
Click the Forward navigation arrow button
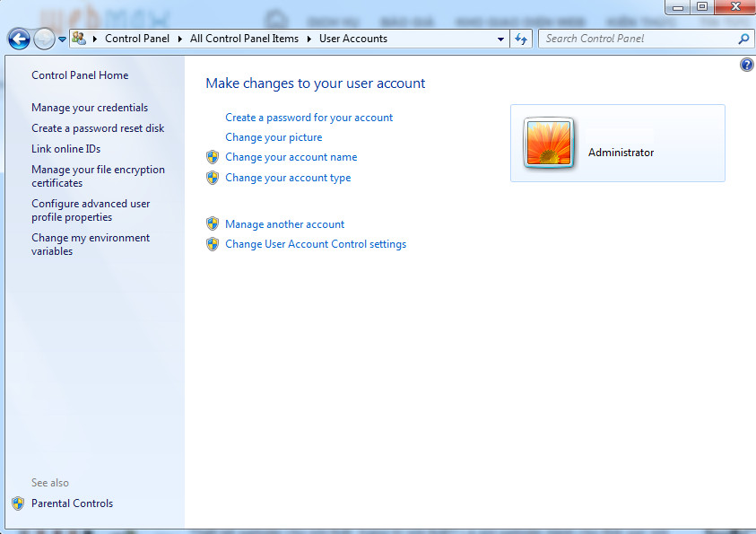[44, 39]
